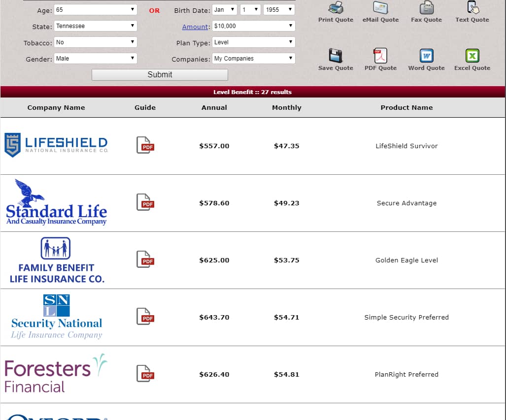
Task: Open the birth year dropdown showing 1955
Action: [279, 10]
